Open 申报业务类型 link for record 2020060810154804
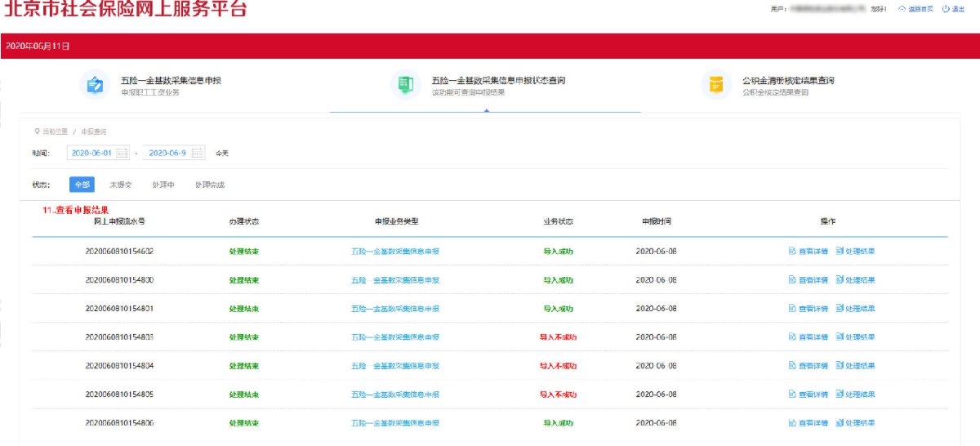The image size is (980, 446). coord(395,366)
